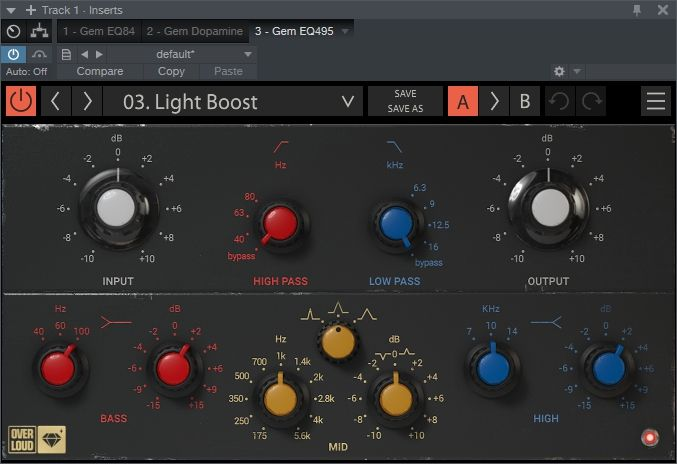This screenshot has height=464, width=677.
Task: Click the Paste button
Action: [x=228, y=71]
